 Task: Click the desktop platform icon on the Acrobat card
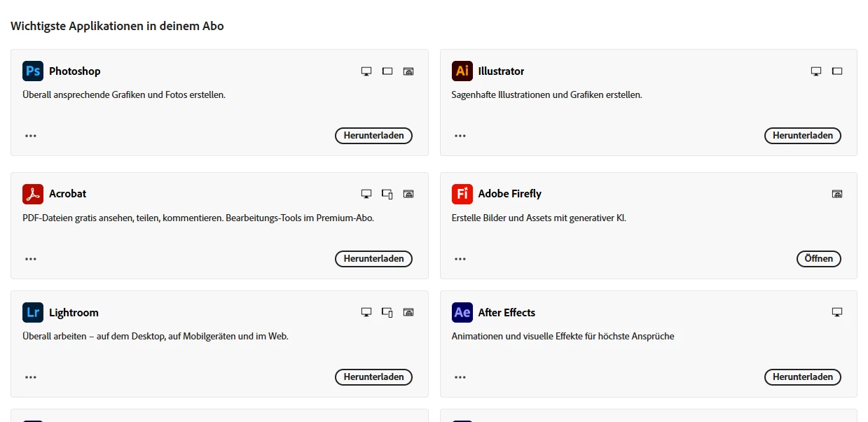point(366,194)
